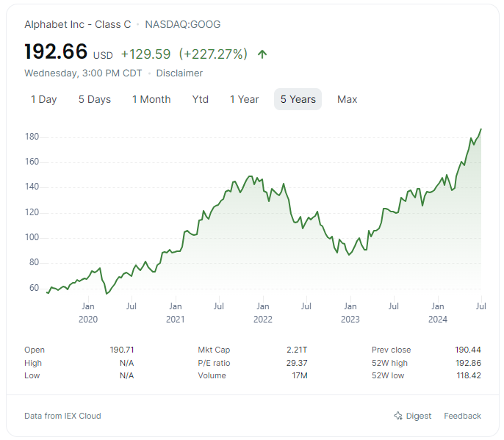Select the 5 Years range tab
The image size is (504, 440).
[298, 99]
